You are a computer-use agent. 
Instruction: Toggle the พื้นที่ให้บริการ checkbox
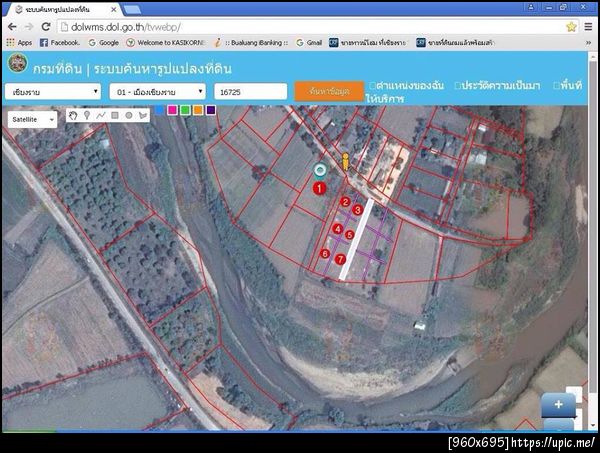click(556, 85)
